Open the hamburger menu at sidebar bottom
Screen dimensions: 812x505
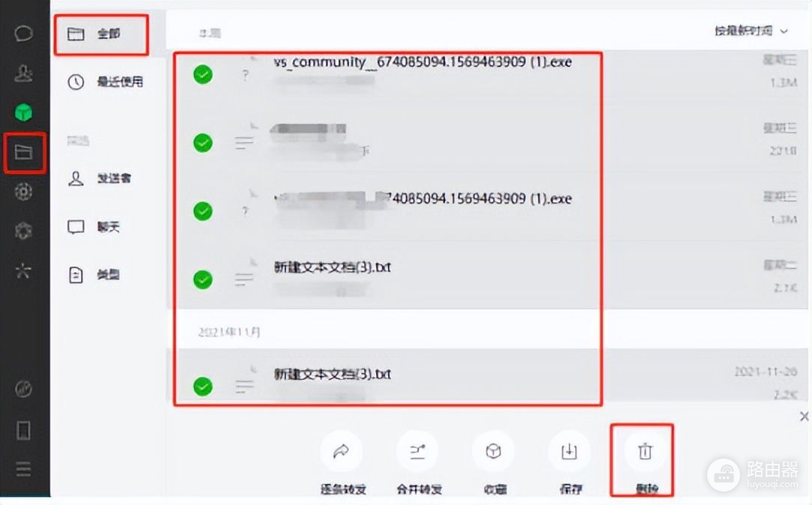[23, 469]
